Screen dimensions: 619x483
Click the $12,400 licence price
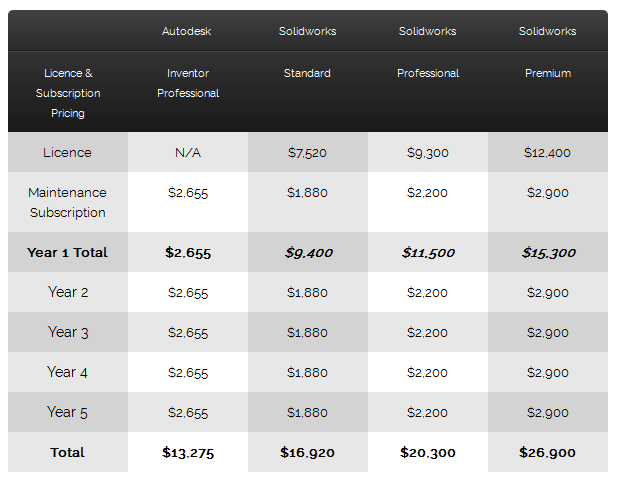tap(548, 153)
